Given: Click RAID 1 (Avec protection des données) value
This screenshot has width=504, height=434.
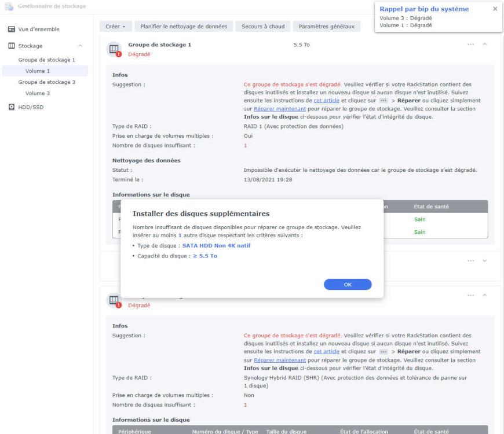Looking at the screenshot, I should (294, 127).
